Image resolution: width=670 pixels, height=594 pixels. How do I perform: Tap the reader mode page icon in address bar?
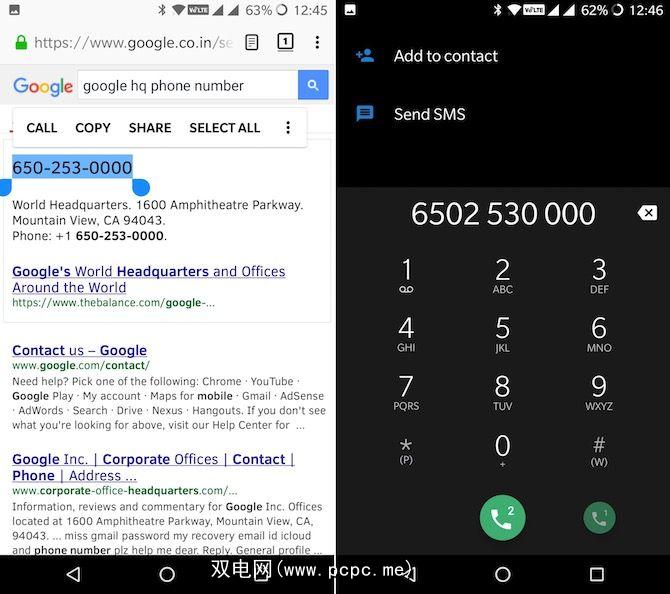(x=252, y=42)
